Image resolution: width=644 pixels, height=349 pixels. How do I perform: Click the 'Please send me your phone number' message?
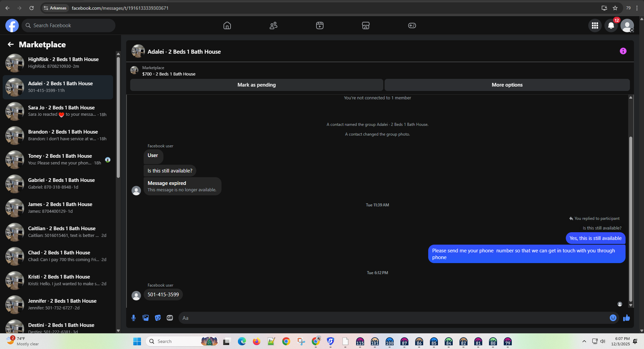[527, 254]
